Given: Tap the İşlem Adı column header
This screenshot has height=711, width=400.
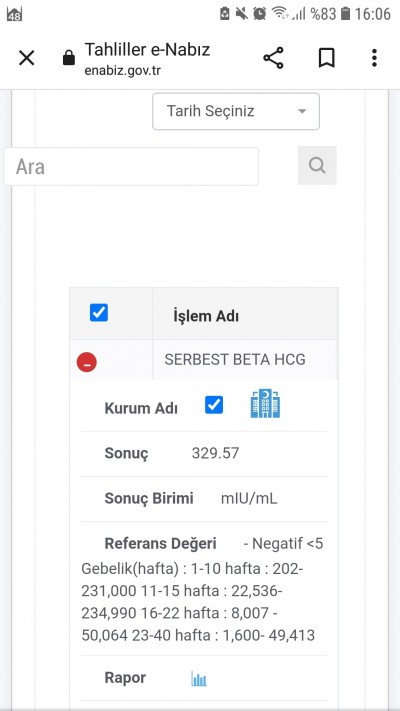Looking at the screenshot, I should 206,316.
